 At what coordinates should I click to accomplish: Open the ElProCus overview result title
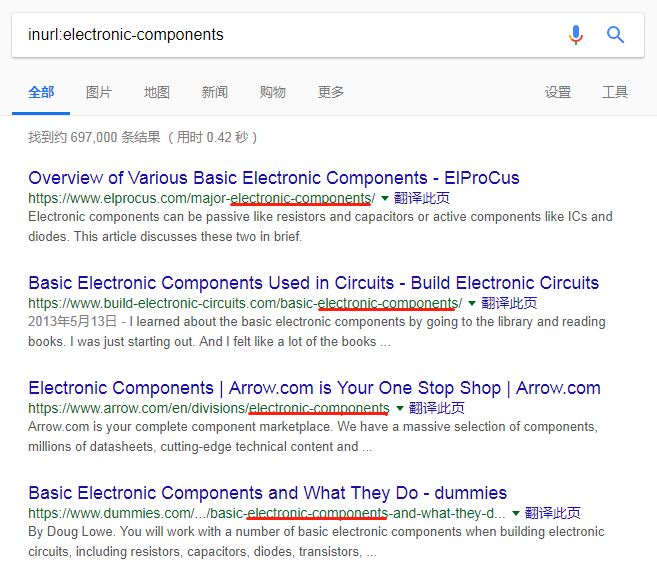click(x=274, y=178)
